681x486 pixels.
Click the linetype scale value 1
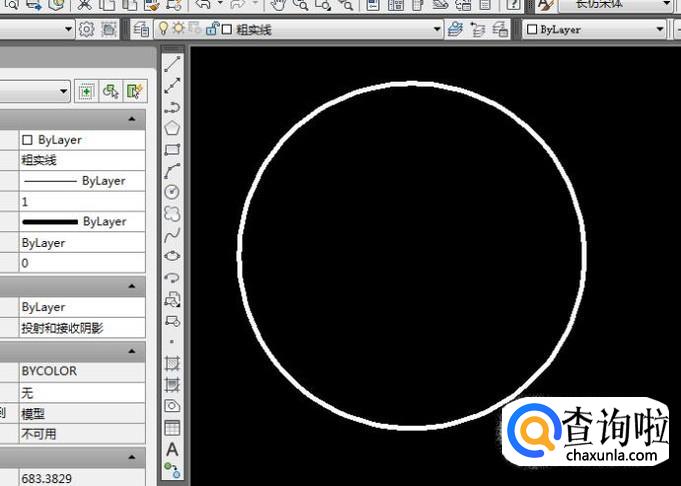pyautogui.click(x=82, y=202)
